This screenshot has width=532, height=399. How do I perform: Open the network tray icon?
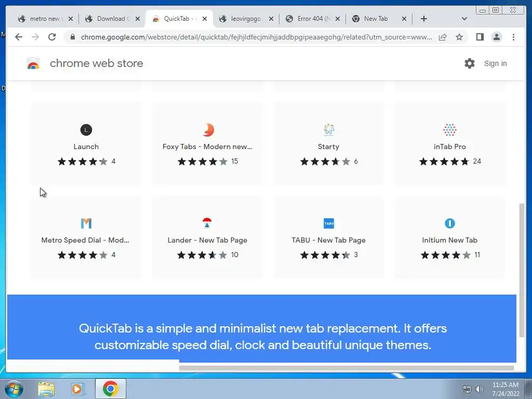coord(467,389)
